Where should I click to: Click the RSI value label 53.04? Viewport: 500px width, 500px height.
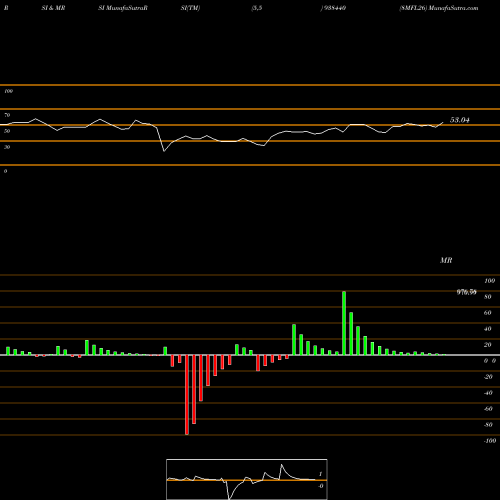coord(460,120)
